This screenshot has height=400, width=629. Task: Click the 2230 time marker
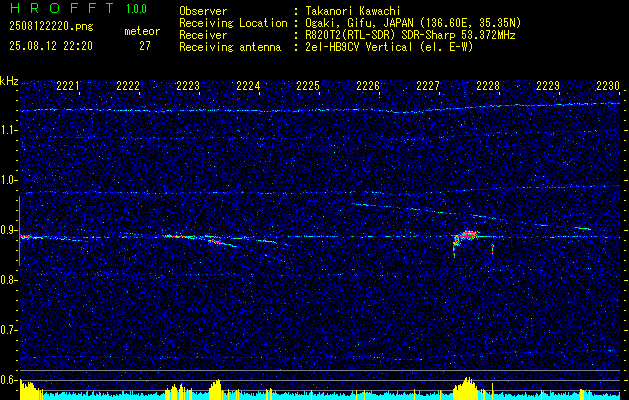click(x=608, y=86)
